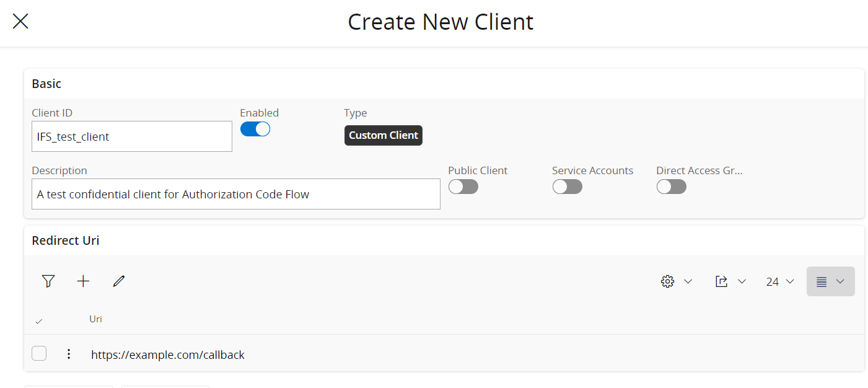The height and width of the screenshot is (388, 868).
Task: Open the three-dot options on the callback URI row
Action: (x=68, y=353)
